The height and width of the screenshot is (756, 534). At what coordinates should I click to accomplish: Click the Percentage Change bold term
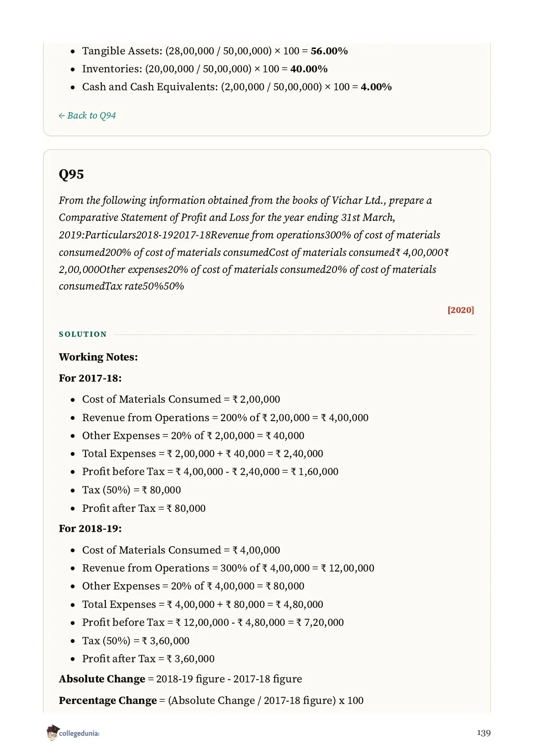pyautogui.click(x=108, y=700)
